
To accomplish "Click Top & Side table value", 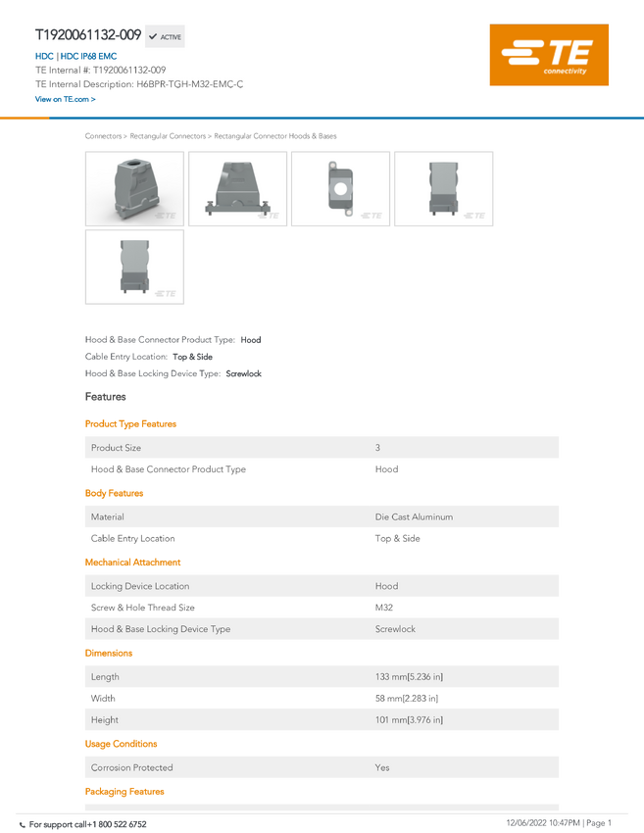I will pos(397,539).
